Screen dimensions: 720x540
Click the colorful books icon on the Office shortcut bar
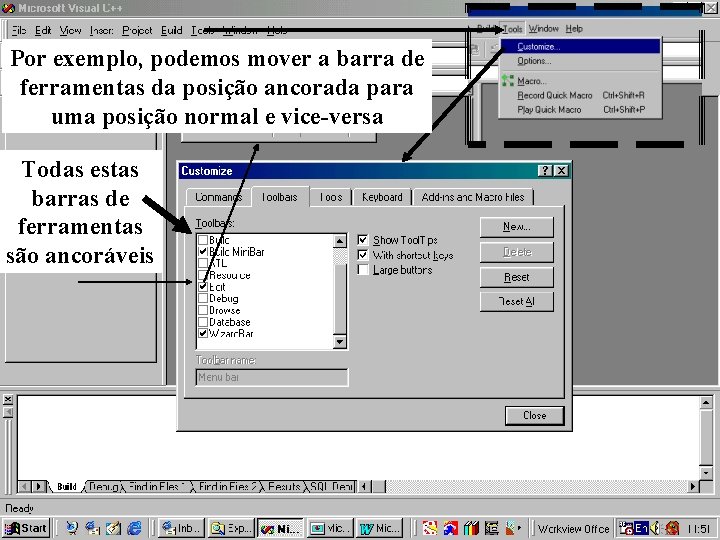471,528
